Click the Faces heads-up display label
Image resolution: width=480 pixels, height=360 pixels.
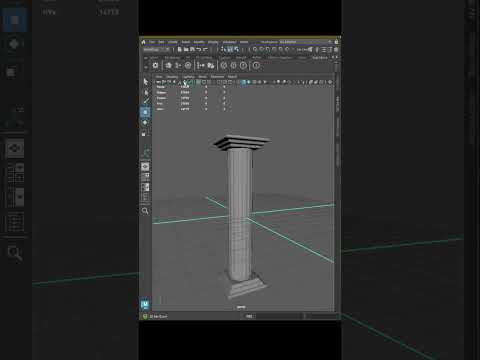[161, 98]
